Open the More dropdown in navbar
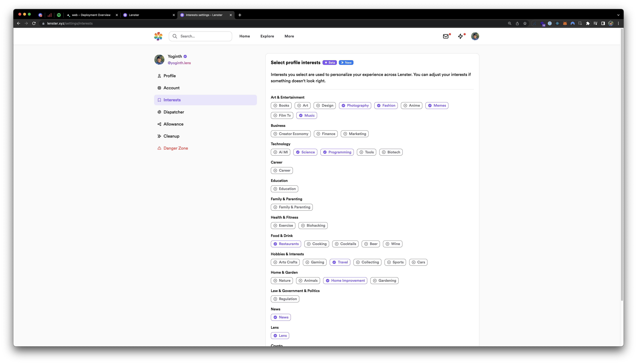The width and height of the screenshot is (637, 364). click(x=289, y=36)
